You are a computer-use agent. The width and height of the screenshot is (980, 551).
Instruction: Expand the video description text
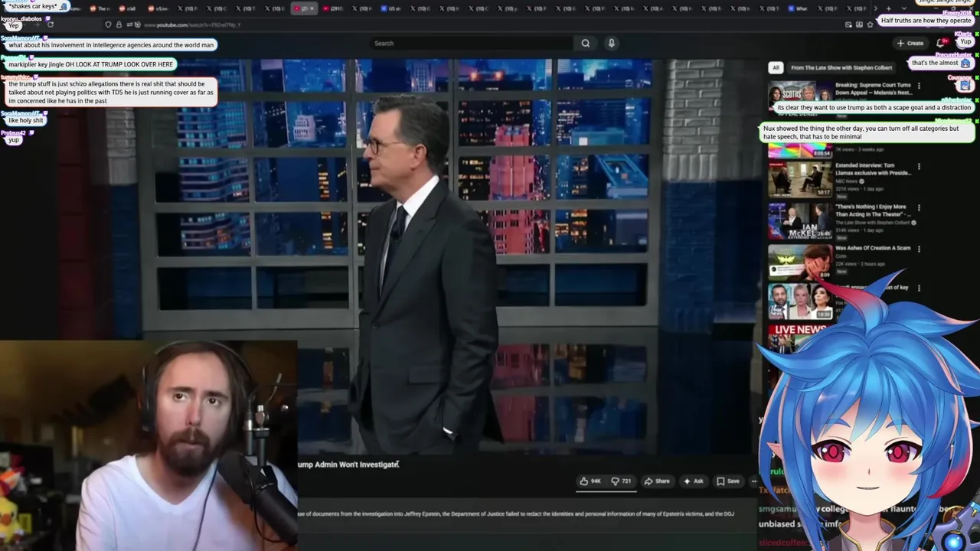[516, 514]
